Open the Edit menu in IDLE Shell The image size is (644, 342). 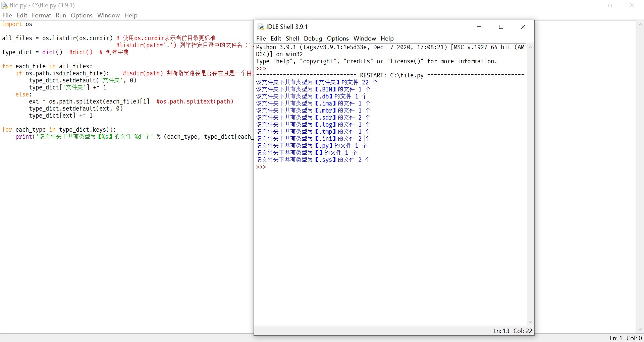276,39
